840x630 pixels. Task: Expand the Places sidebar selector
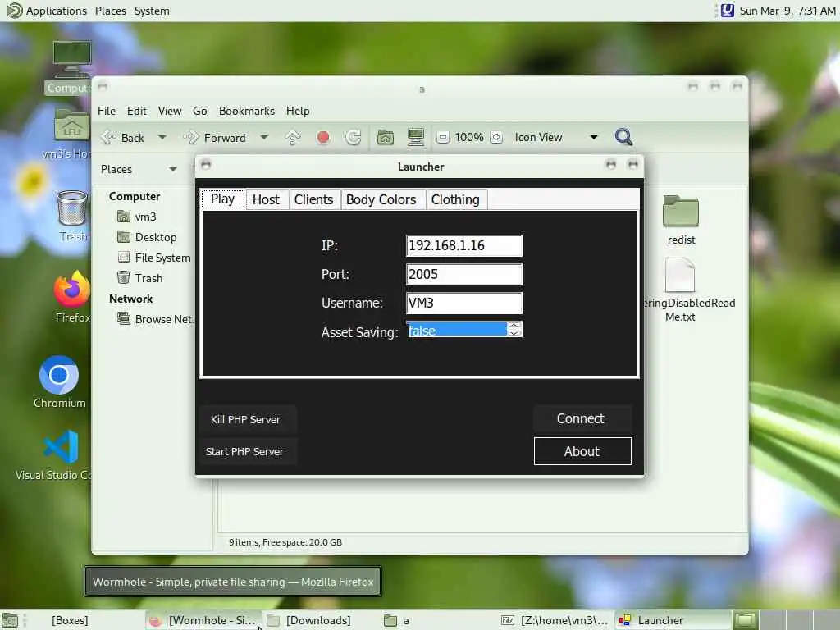tap(139, 169)
